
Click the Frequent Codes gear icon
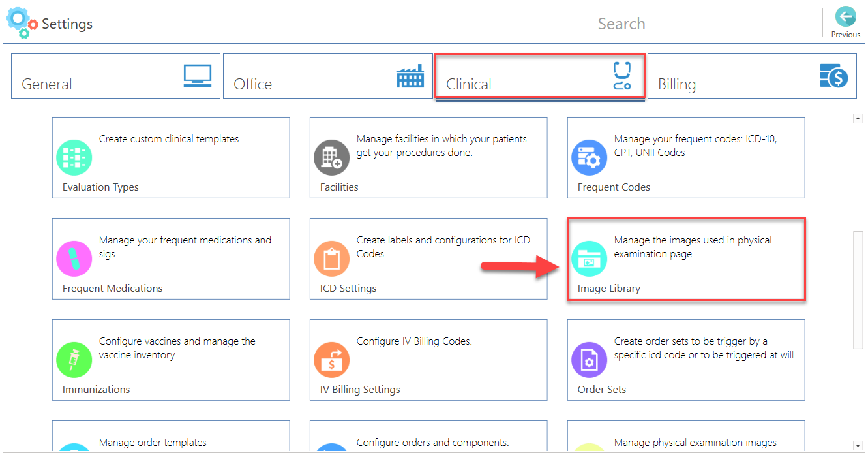(x=590, y=157)
